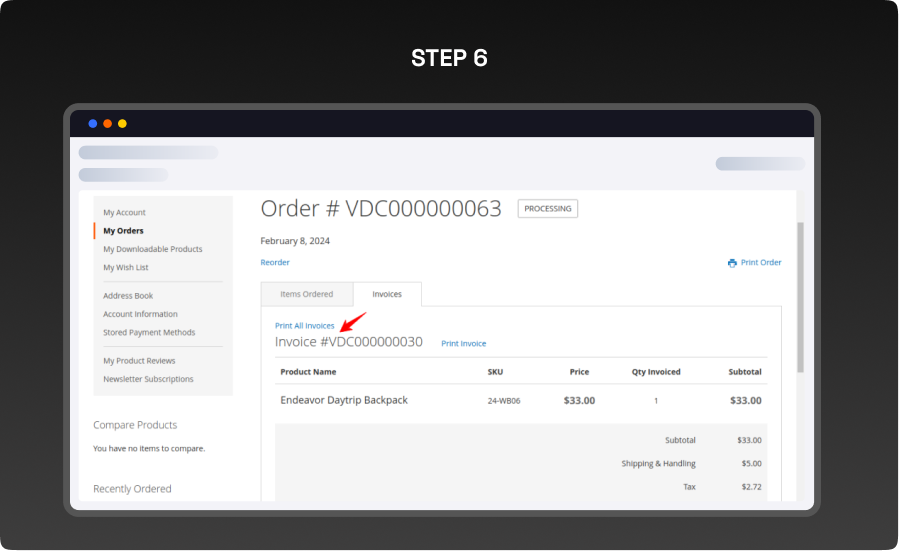The width and height of the screenshot is (899, 551).
Task: Click the Print Invoice link
Action: tap(463, 344)
